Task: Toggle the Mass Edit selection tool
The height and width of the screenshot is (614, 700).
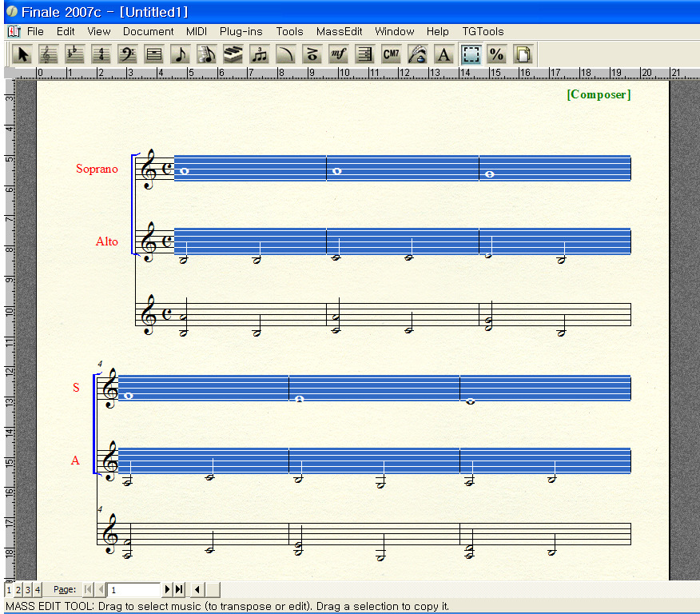Action: (x=471, y=54)
